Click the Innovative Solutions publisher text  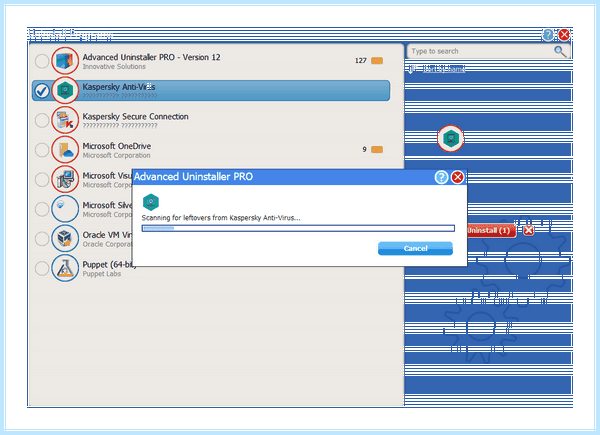tap(114, 67)
